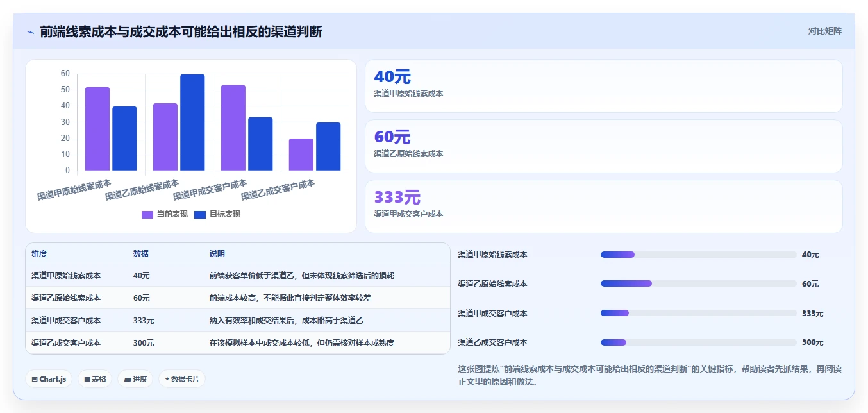Viewport: 868px width, 413px height.
Task: Click chart axis label 渠道乙成交客户成本
Action: 278,190
